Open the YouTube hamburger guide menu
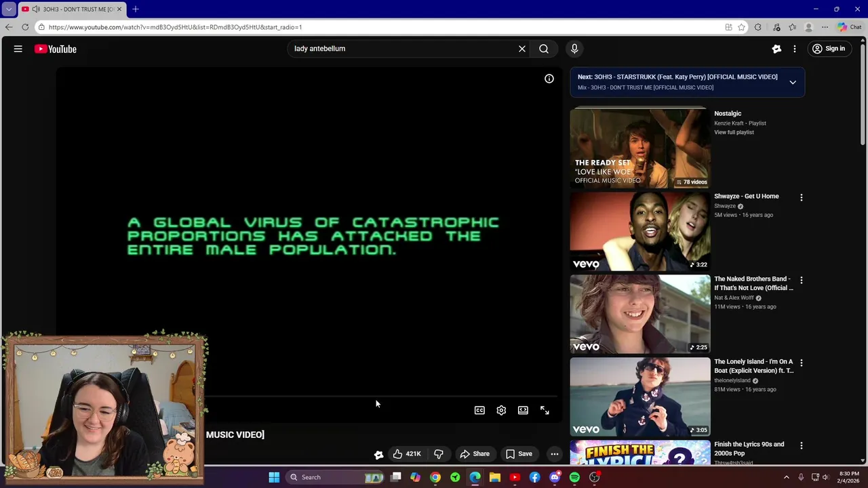 tap(18, 49)
